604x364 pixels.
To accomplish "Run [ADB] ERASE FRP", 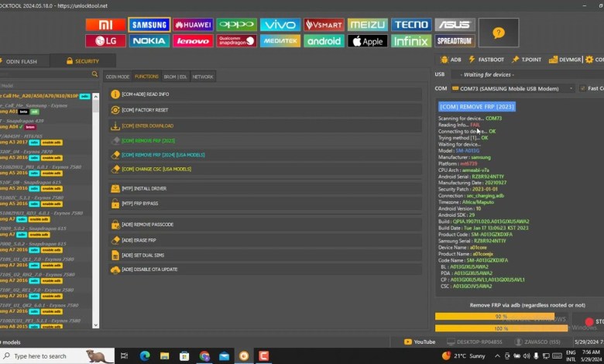I will 265,240.
